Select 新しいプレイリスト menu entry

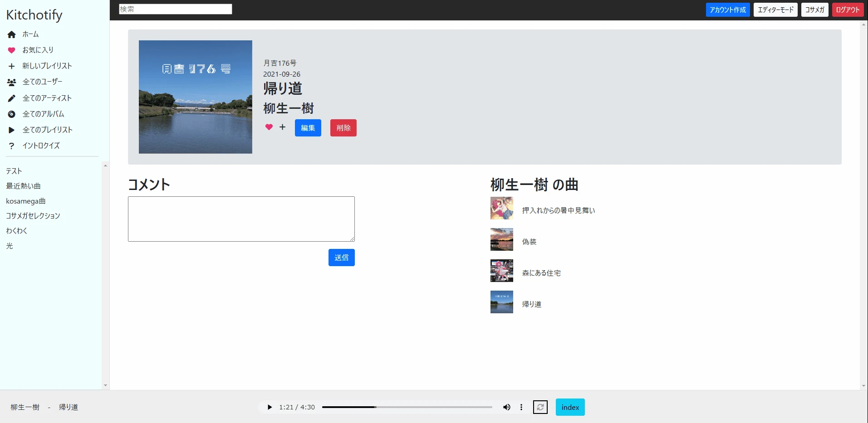point(47,66)
